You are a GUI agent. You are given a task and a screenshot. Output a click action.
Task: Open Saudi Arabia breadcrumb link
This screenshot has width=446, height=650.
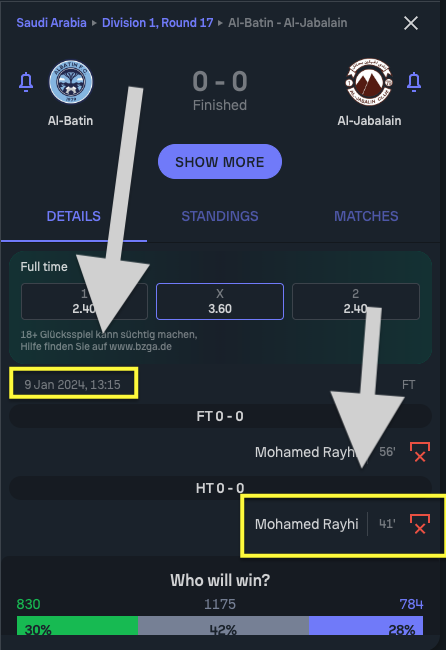(51, 22)
